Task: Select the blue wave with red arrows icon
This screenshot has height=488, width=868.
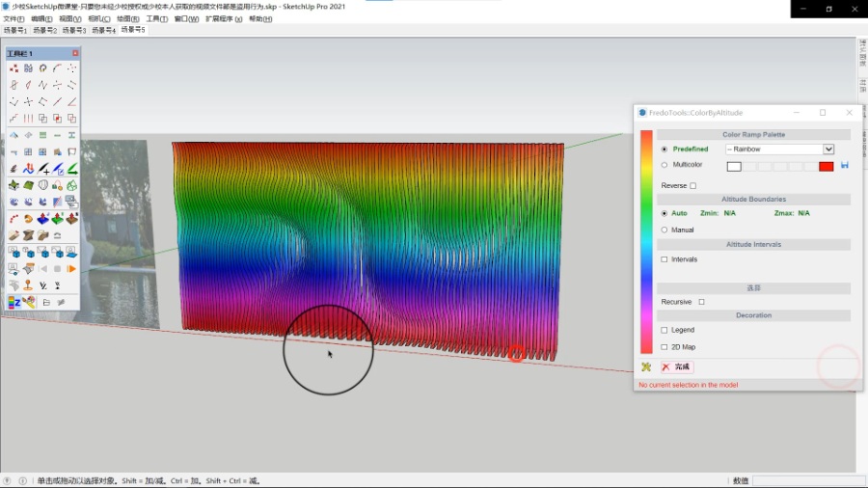Action: (28, 169)
